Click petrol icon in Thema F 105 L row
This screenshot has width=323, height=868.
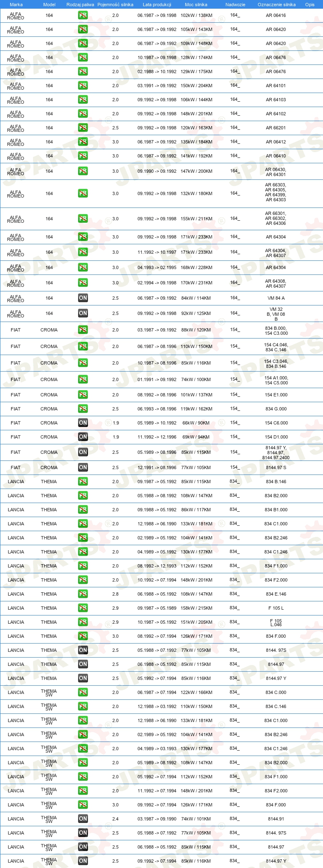[x=83, y=608]
